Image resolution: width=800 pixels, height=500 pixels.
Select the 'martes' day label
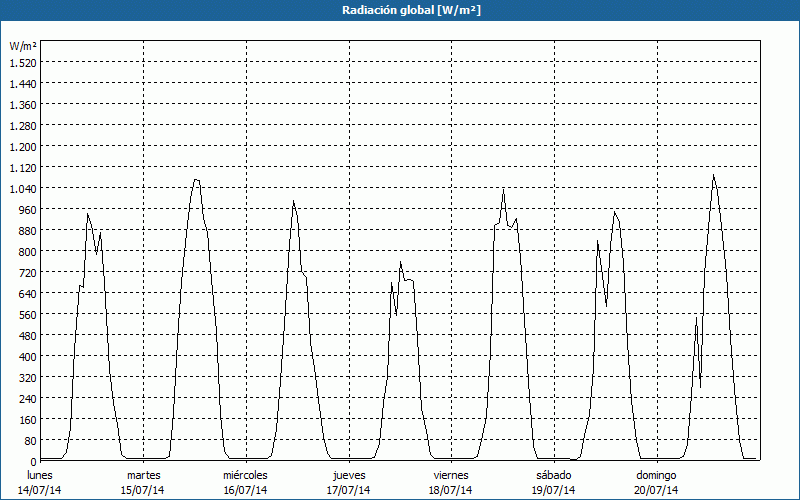(144, 475)
